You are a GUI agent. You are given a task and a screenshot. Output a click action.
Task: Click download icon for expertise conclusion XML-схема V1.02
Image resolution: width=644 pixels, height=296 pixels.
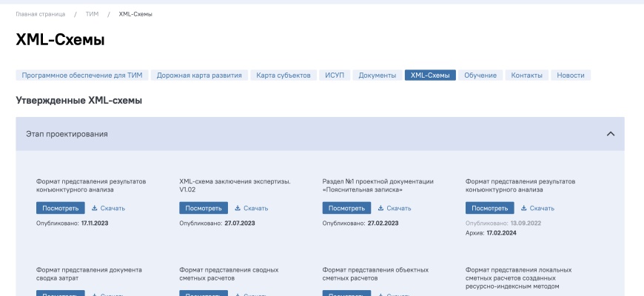pos(238,208)
